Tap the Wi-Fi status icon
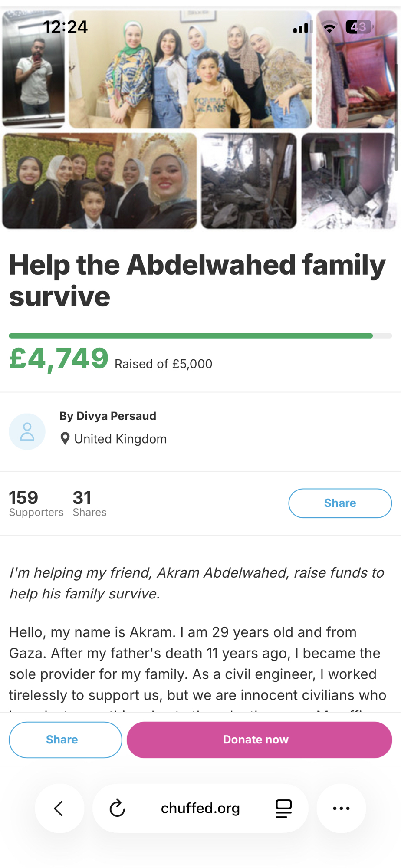 coord(330,27)
